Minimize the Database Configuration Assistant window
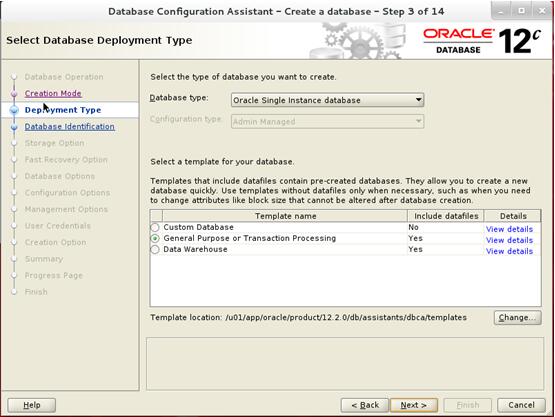This screenshot has height=417, width=555. 501,11
